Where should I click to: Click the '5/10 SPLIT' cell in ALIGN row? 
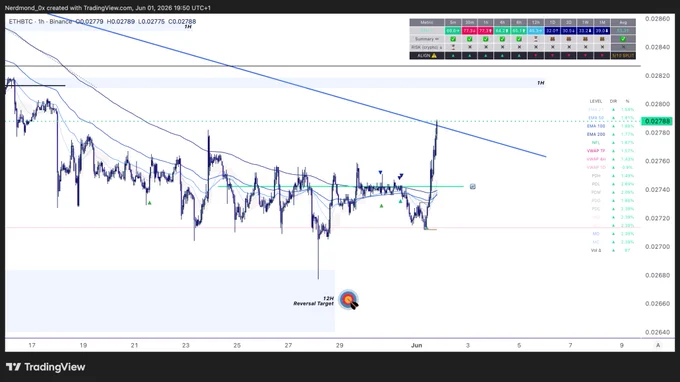tap(623, 56)
